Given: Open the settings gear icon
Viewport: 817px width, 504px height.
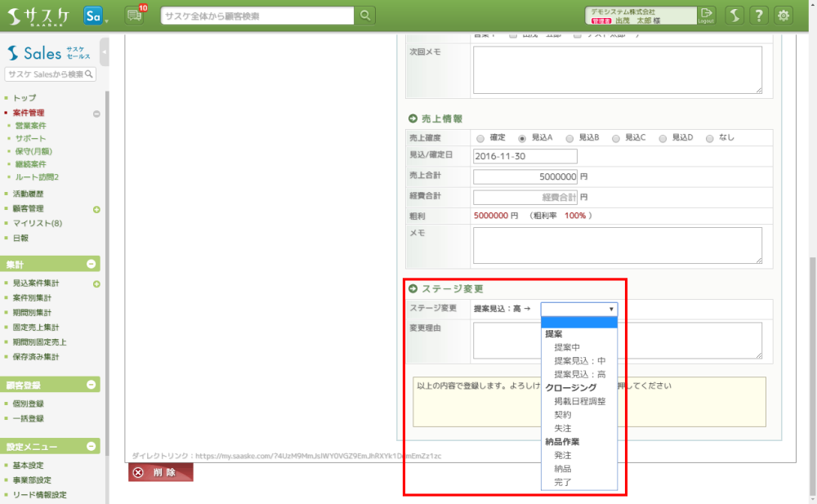Looking at the screenshot, I should pyautogui.click(x=784, y=15).
